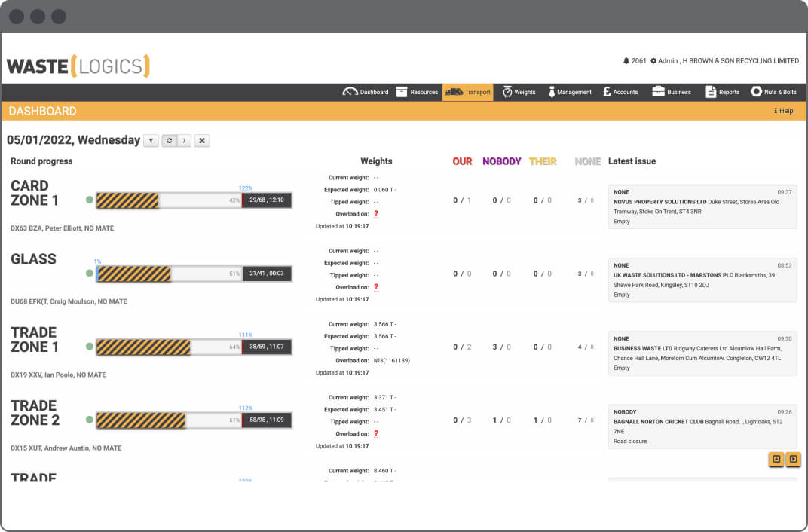Open the Novus Property Solutions issue card
The image size is (808, 532).
click(702, 206)
